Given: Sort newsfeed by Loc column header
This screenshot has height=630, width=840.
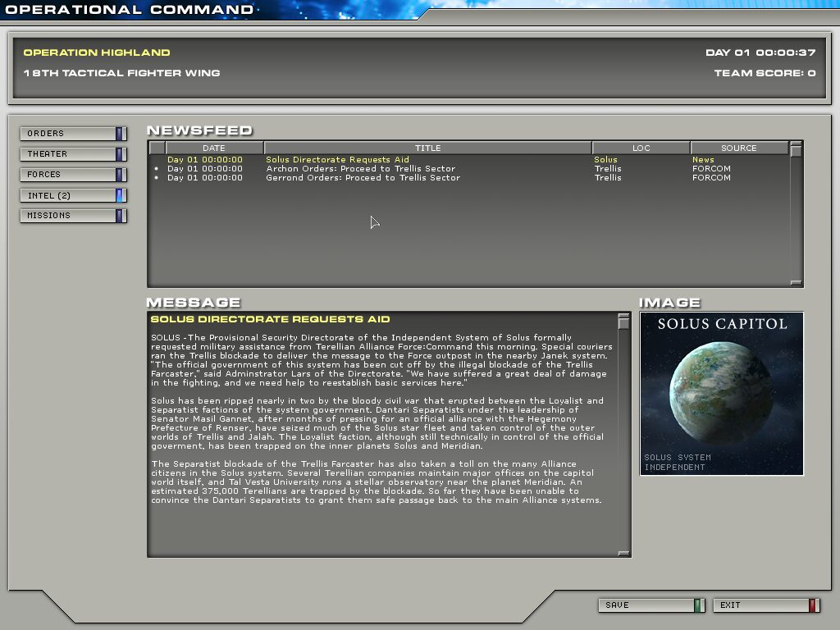Looking at the screenshot, I should (x=641, y=148).
